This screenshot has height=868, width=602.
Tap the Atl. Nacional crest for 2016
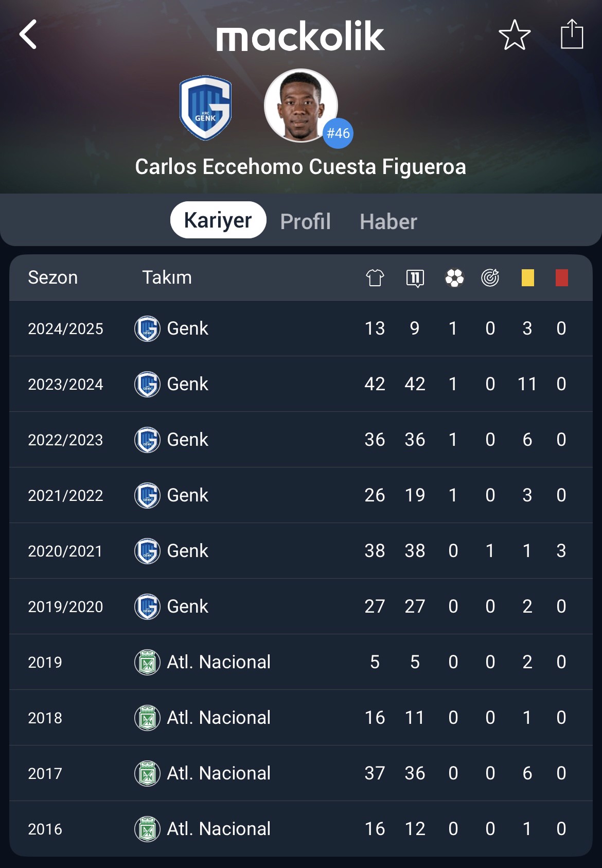click(x=147, y=829)
